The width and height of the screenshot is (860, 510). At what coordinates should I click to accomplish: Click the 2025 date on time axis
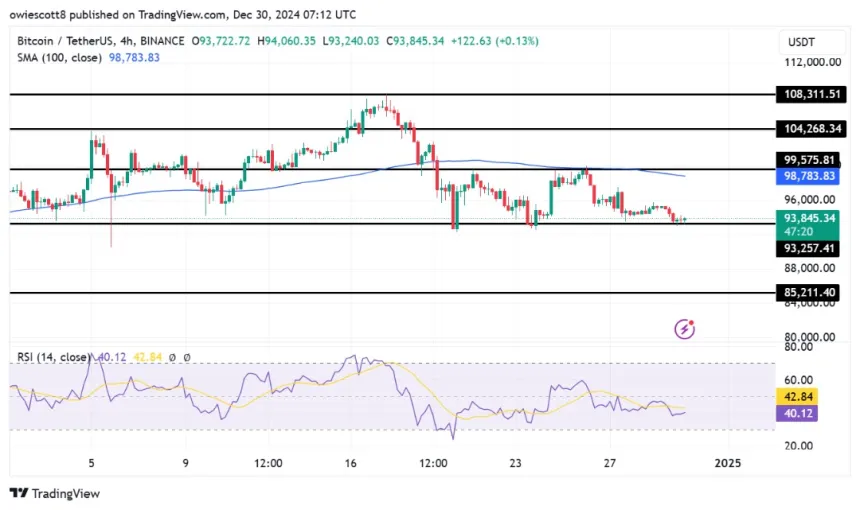coord(728,463)
